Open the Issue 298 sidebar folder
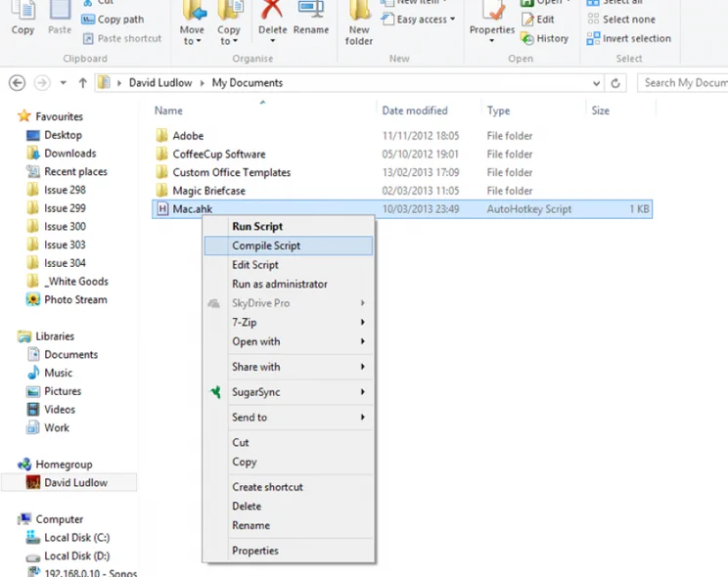728x577 pixels. (56, 190)
